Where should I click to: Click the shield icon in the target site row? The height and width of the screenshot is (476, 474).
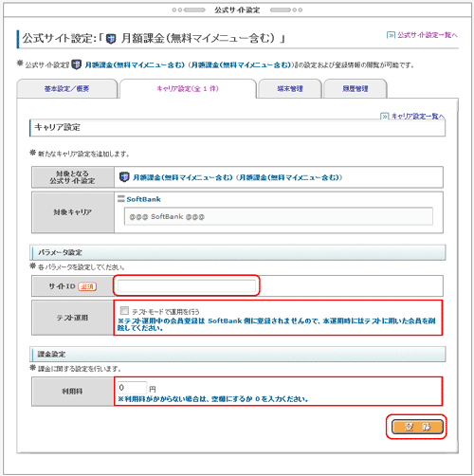[x=124, y=177]
